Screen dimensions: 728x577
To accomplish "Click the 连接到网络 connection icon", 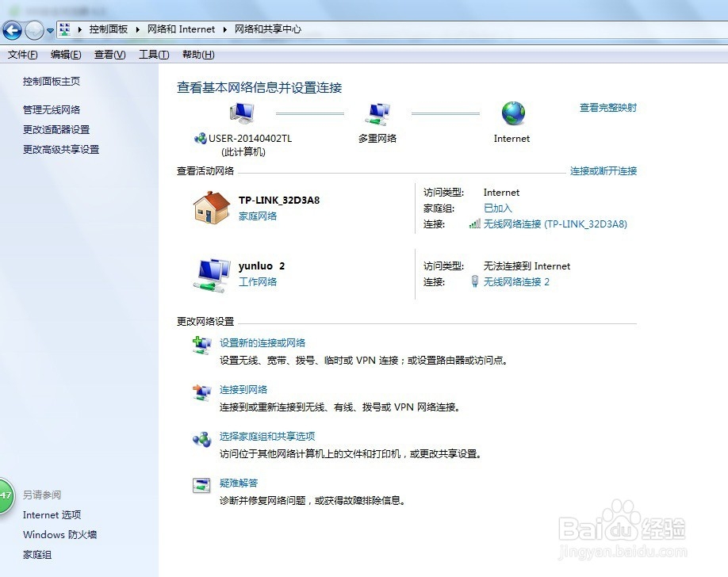I will coord(201,392).
